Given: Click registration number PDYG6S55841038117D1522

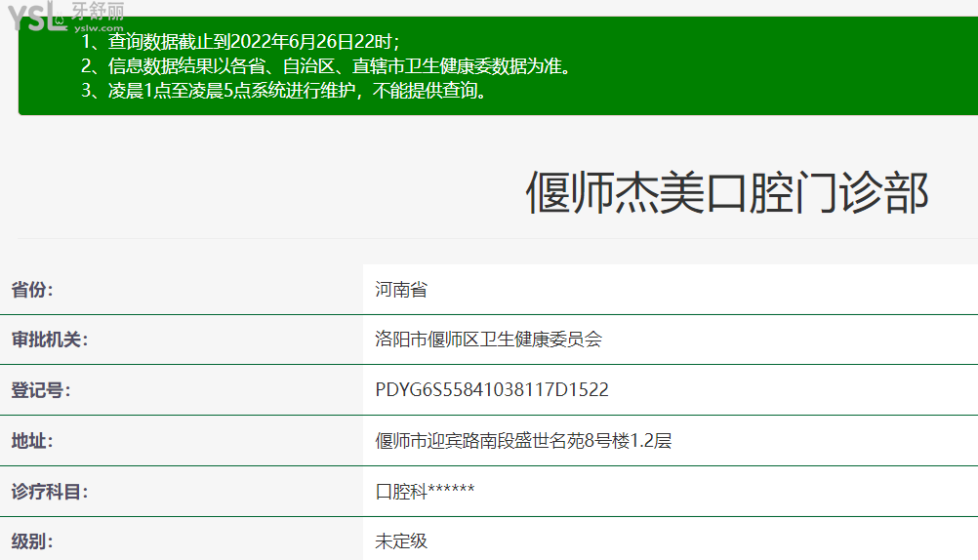Looking at the screenshot, I should point(492,389).
